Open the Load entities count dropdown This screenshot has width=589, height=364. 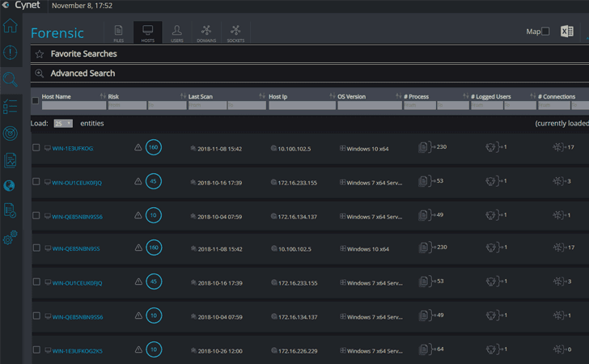click(63, 124)
